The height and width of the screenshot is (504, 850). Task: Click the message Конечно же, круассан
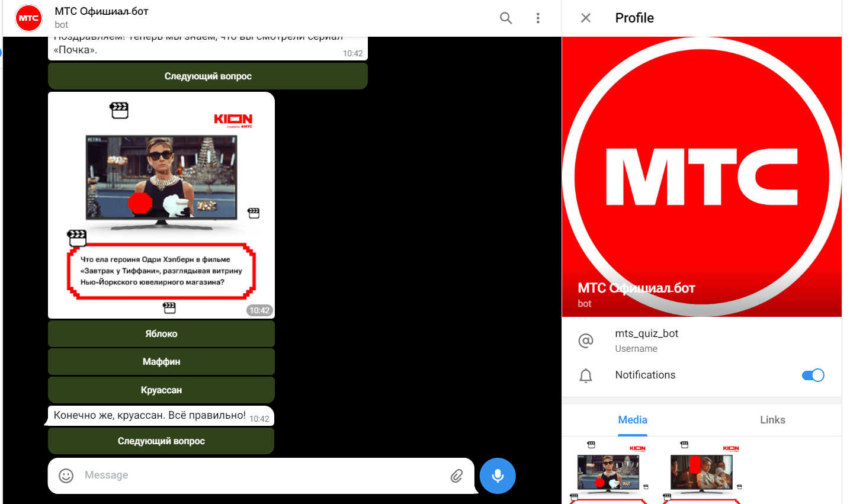150,415
